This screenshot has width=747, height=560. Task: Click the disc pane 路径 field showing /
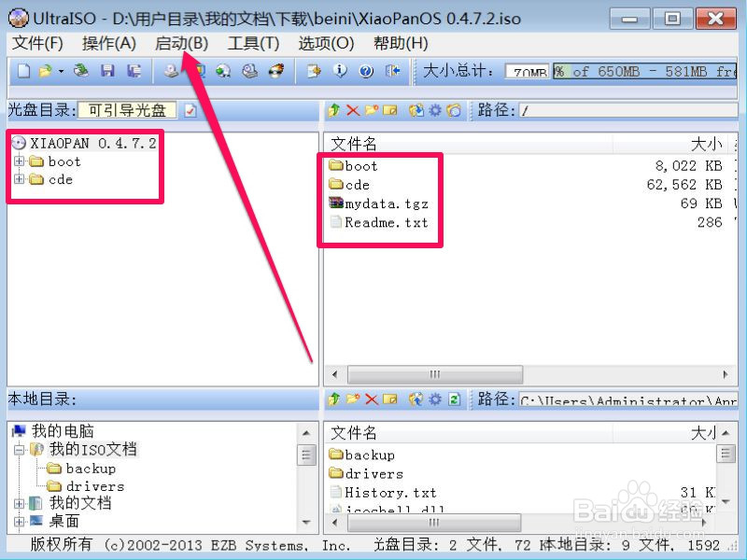point(627,110)
